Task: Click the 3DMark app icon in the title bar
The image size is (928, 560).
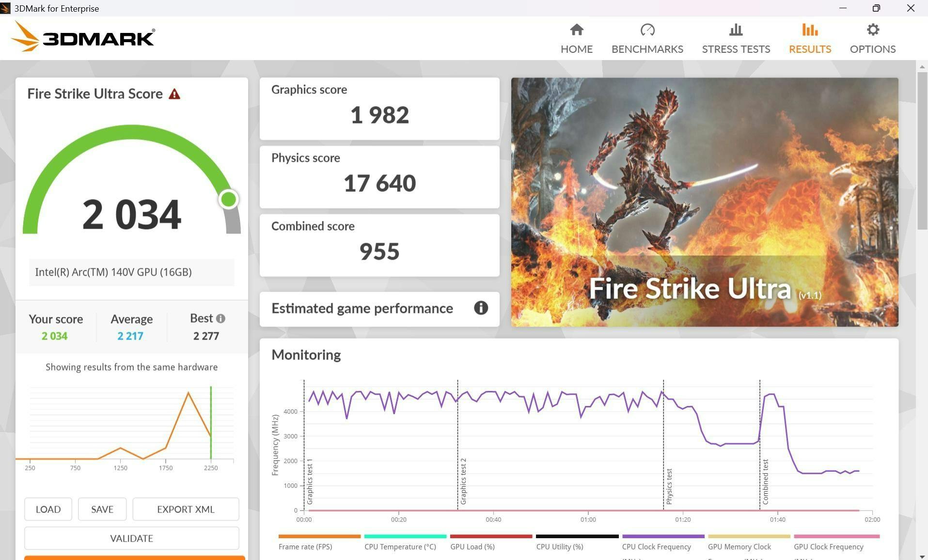Action: (5, 8)
